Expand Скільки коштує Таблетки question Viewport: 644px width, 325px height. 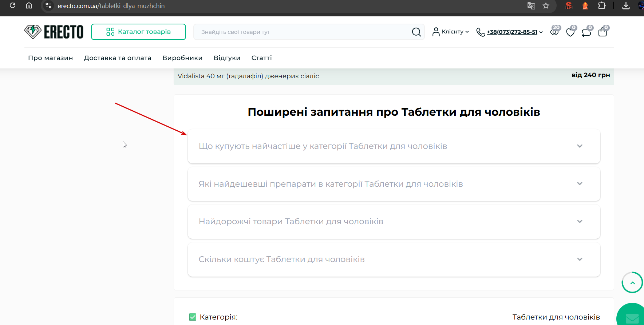(x=394, y=259)
